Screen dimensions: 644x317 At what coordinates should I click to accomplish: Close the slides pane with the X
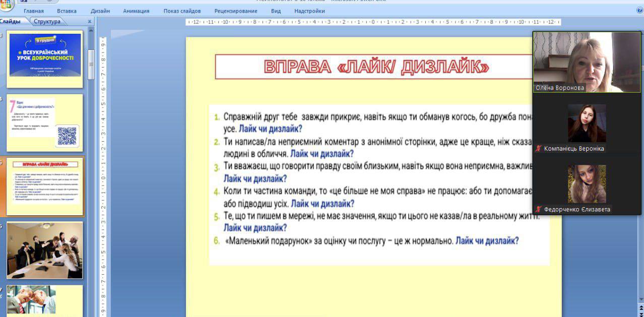[x=90, y=22]
